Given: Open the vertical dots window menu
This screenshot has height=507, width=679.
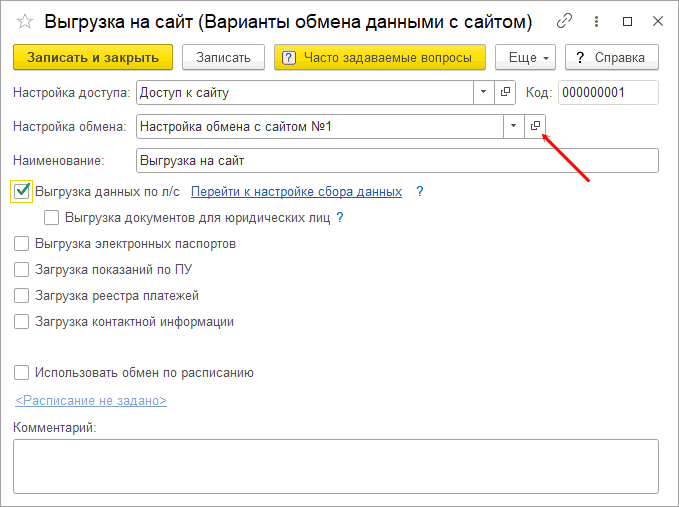Looking at the screenshot, I should (597, 20).
